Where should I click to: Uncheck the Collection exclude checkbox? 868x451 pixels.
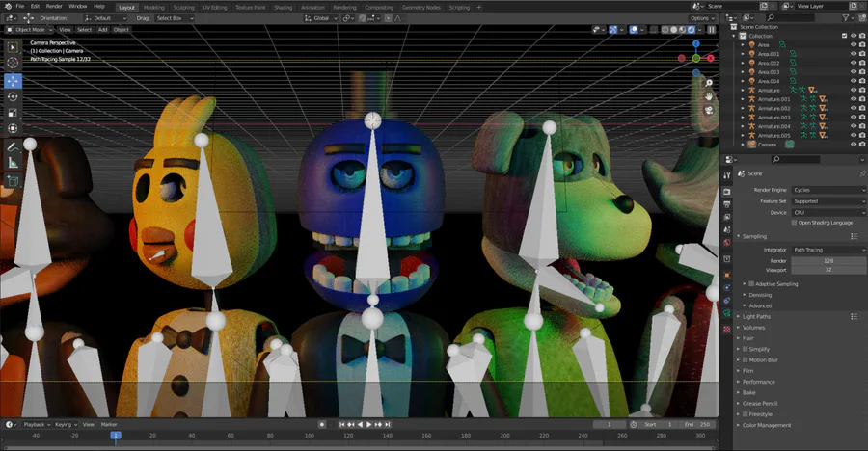tap(844, 36)
